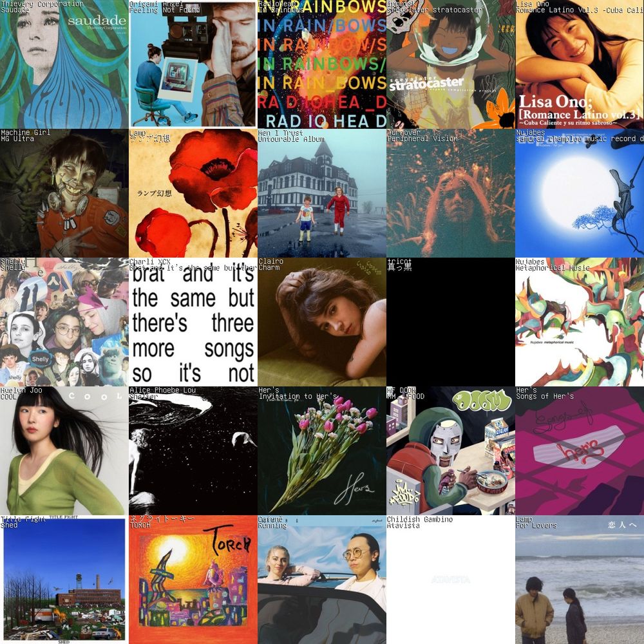This screenshot has width=644, height=644.
Task: Open Nujabes Metaphorical Music album cover
Action: coord(580,322)
